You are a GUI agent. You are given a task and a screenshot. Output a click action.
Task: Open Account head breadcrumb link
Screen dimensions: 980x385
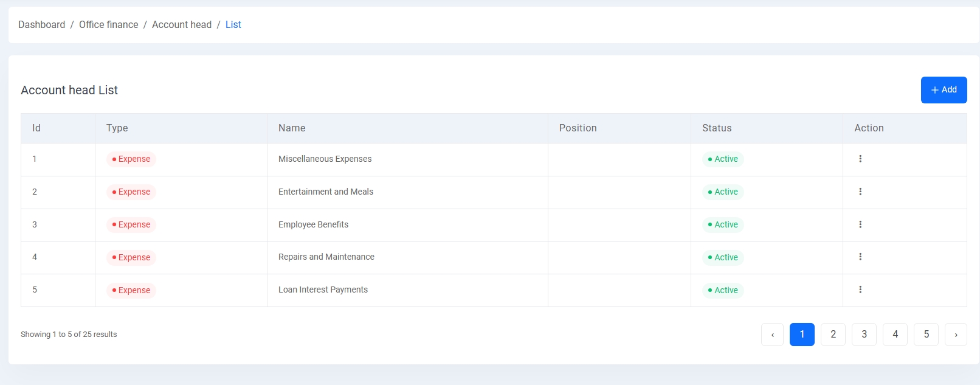[x=182, y=25]
